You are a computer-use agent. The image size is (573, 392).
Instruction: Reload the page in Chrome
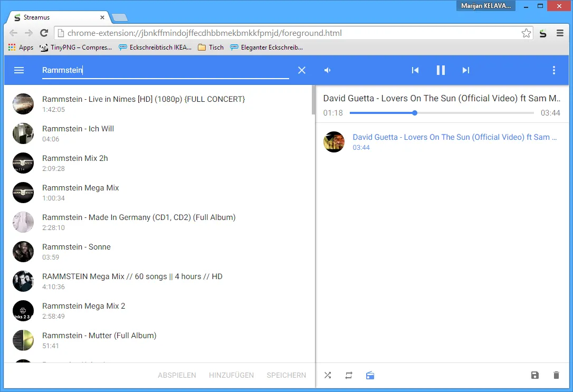(44, 33)
